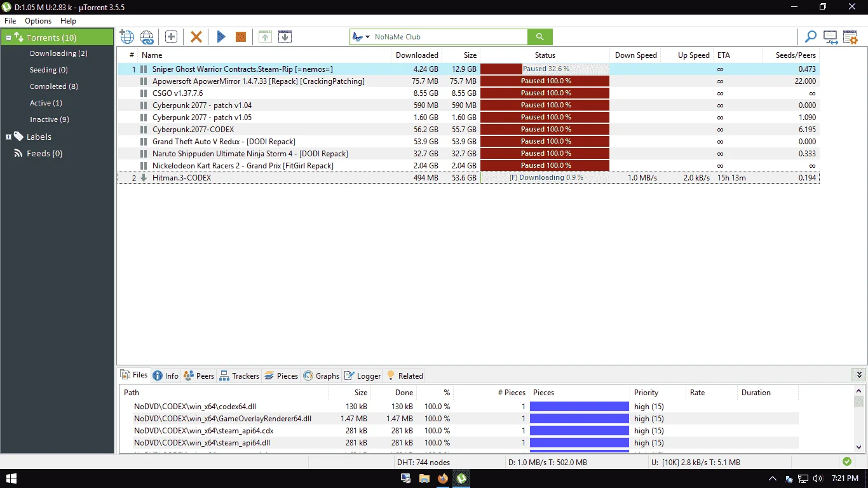Switch to the Graphs tab
868x488 pixels.
pyautogui.click(x=322, y=376)
